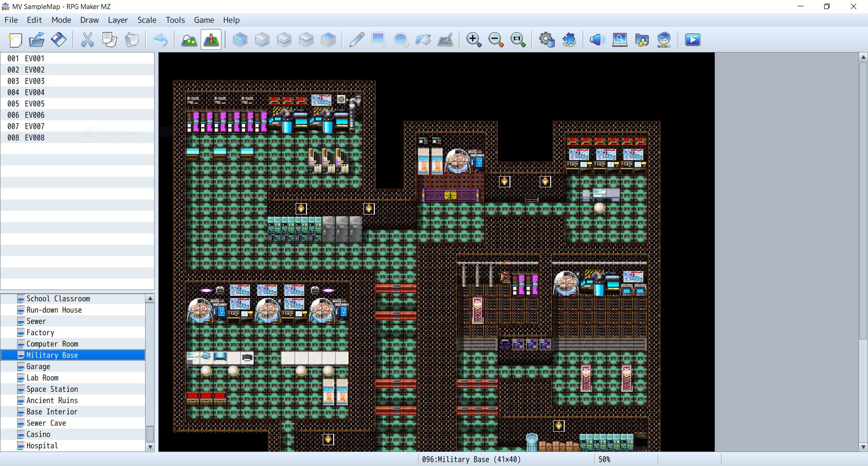Select event 003 EV003 in the list
868x466 pixels.
(77, 81)
